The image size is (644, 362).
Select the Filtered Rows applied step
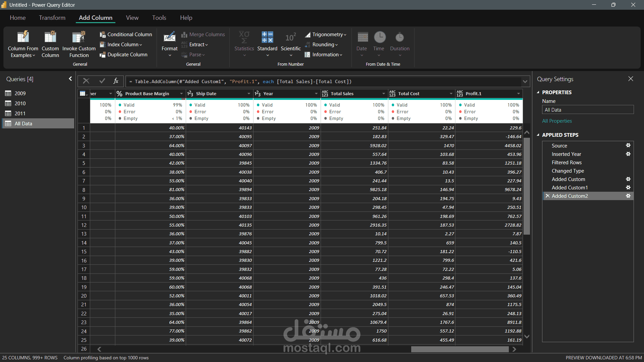point(567,163)
